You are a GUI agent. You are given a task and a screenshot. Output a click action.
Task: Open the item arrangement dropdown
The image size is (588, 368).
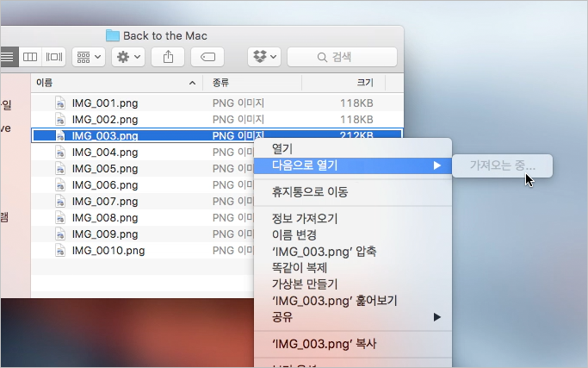tap(89, 57)
